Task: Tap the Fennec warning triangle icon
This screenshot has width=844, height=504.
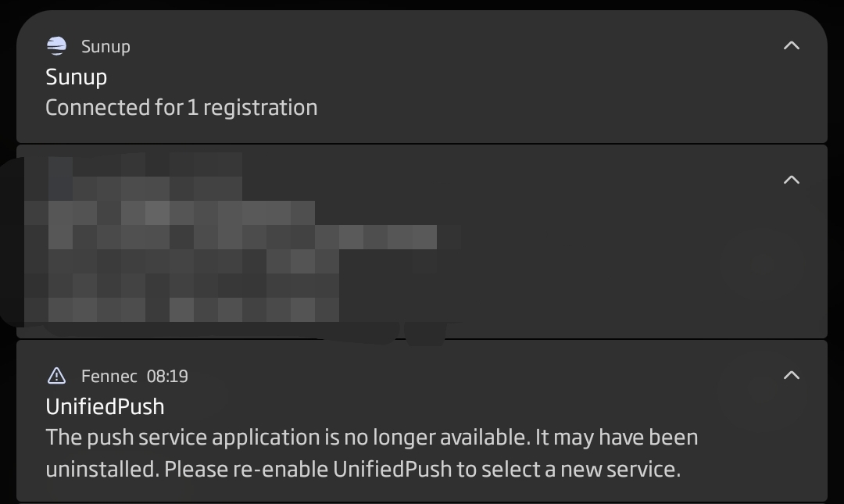Action: 56,376
